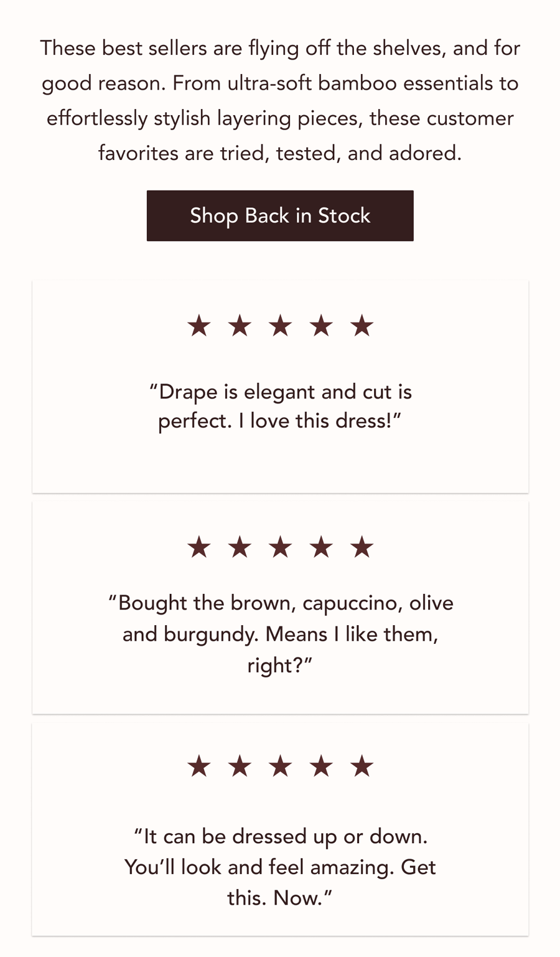Screen dimensions: 560x957
Task: Click the Shop Back in Stock button
Action: [x=280, y=215]
